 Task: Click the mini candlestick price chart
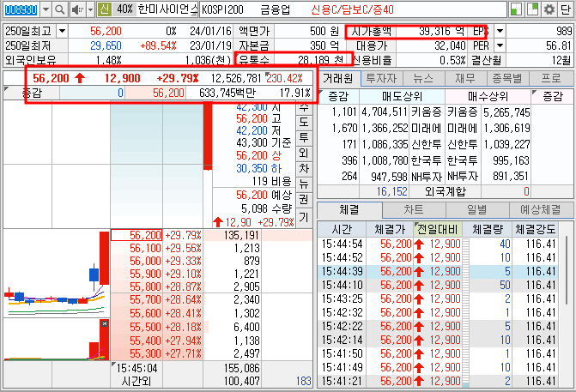point(57,273)
